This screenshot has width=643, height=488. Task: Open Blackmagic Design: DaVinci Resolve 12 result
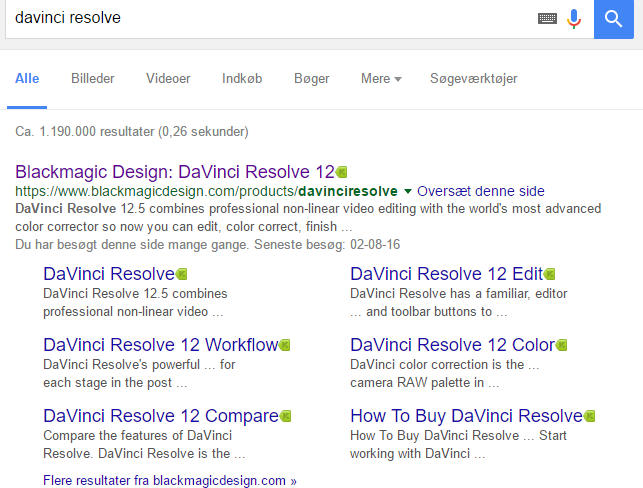175,172
